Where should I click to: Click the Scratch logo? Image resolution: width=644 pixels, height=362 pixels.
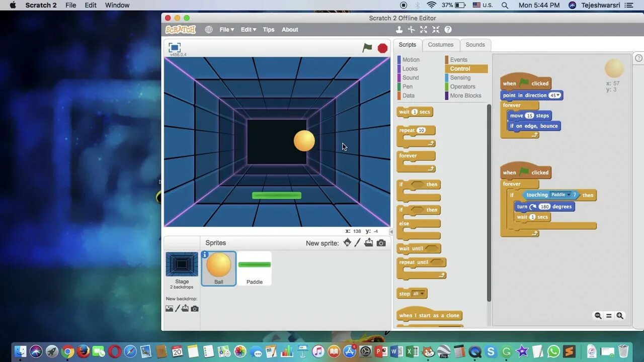tap(181, 30)
